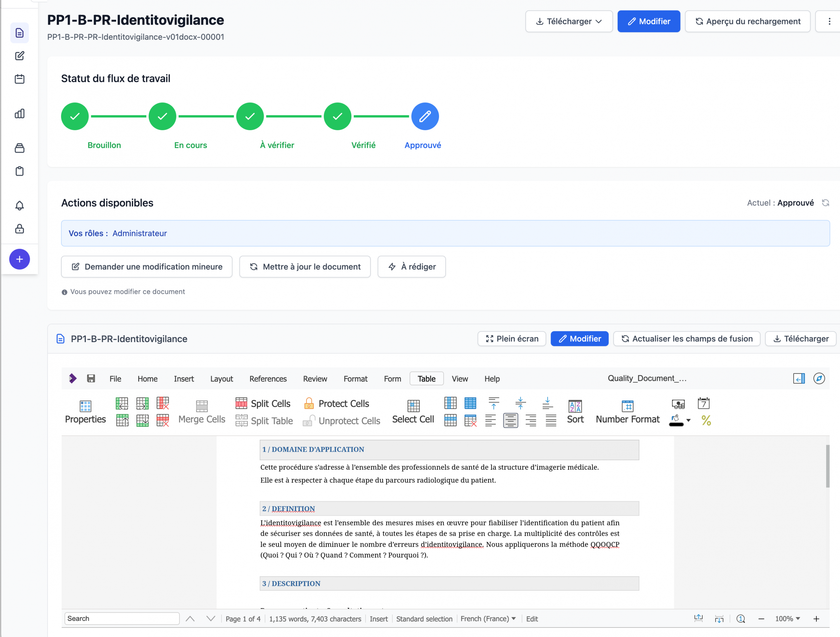Open the background color dropdown arrow
The width and height of the screenshot is (840, 637).
tap(688, 421)
